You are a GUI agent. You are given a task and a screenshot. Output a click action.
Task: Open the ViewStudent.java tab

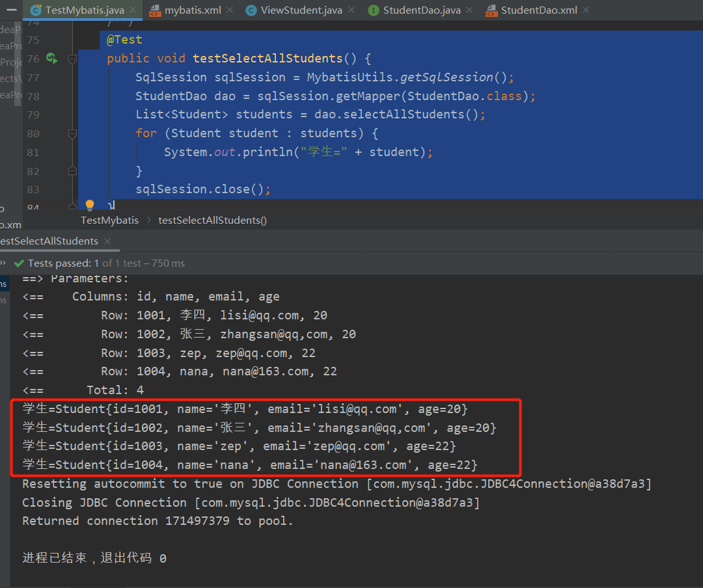click(x=301, y=10)
